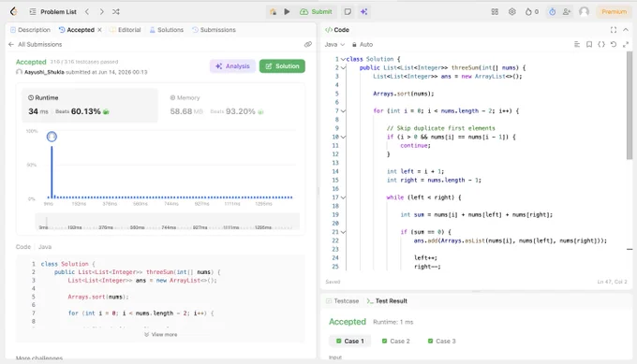Open the profile avatar menu
Screen dimensions: 637x364
coord(585,12)
